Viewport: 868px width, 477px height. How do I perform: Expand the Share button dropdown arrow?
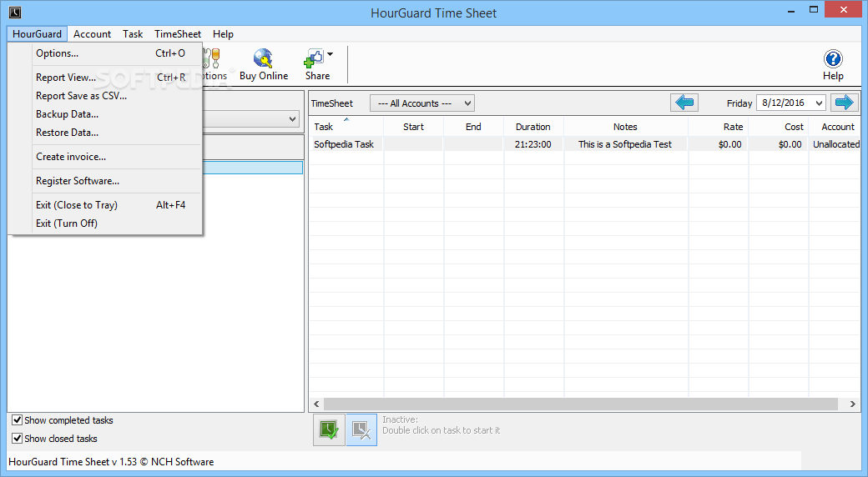click(x=330, y=54)
